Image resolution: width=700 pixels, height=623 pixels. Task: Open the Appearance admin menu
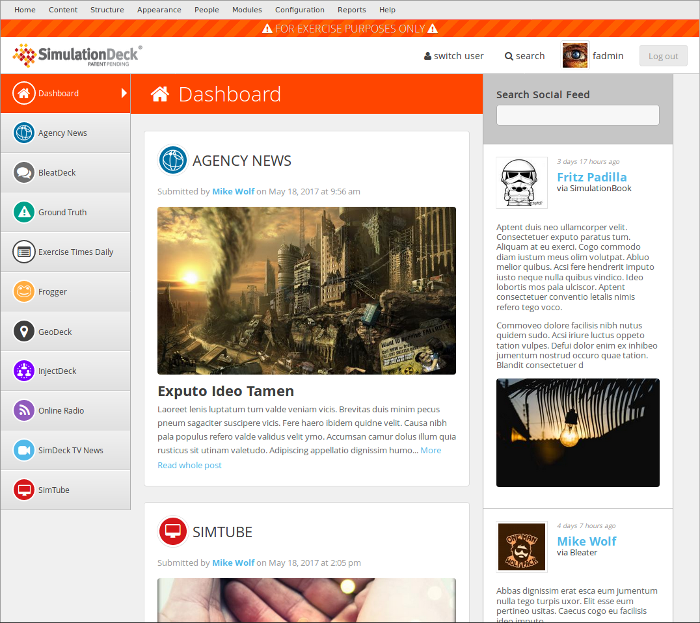[159, 9]
